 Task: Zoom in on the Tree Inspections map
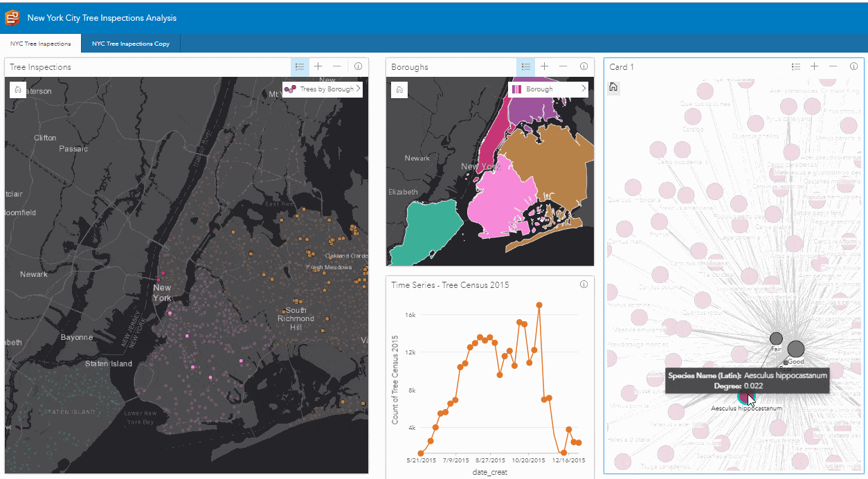[x=318, y=66]
